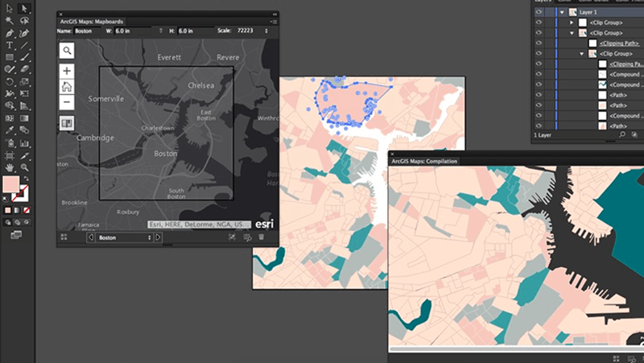Select the Eraser tool
Image resolution: width=644 pixels, height=363 pixels.
[24, 69]
